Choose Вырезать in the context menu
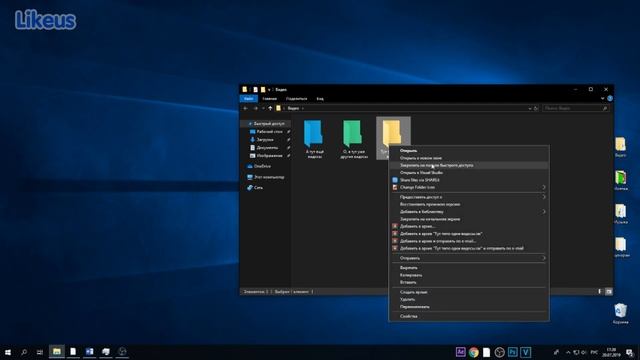640x360 pixels. pyautogui.click(x=469, y=268)
